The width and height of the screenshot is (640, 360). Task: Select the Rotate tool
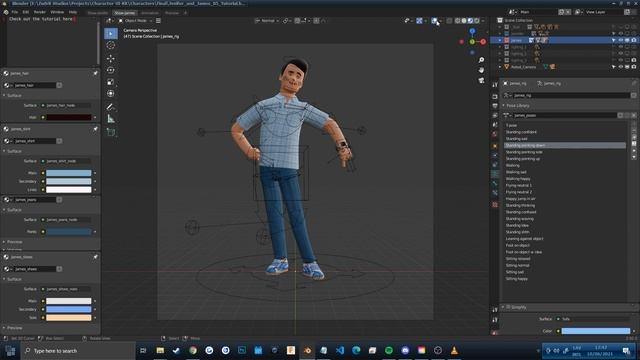click(111, 70)
